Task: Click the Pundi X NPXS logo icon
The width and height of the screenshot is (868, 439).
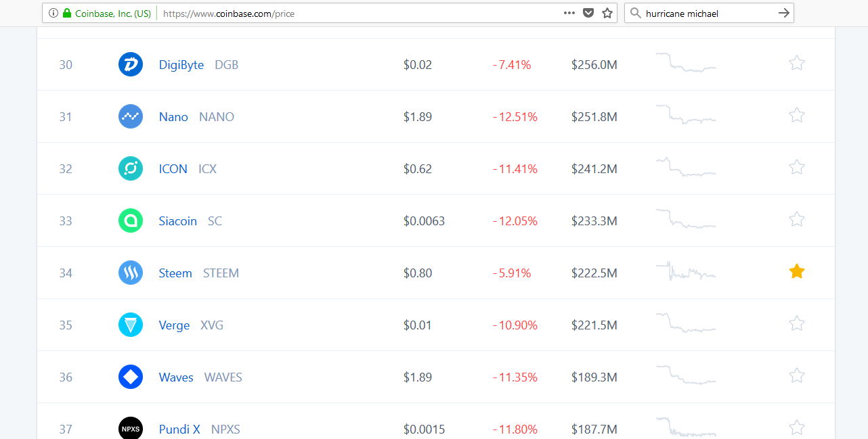Action: point(131,428)
